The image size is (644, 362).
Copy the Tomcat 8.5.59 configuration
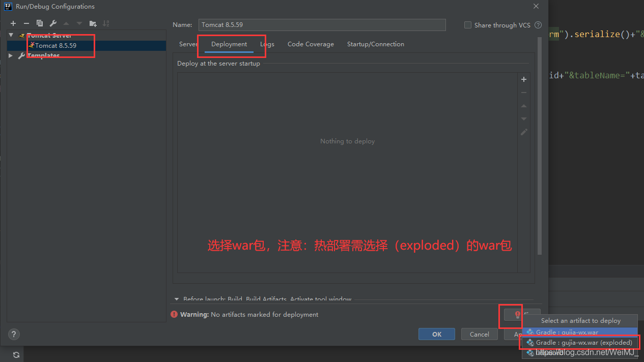[x=39, y=23]
